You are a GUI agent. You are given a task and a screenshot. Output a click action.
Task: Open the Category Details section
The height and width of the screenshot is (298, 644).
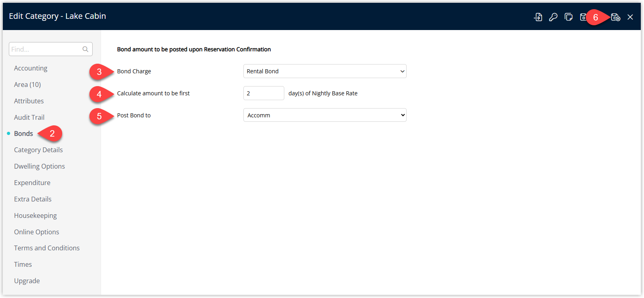(38, 150)
